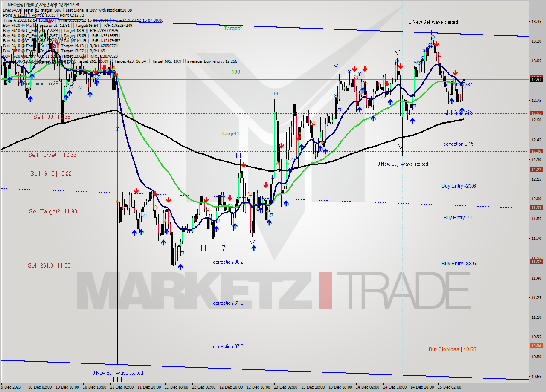Click the 'Sell Target1 | 12.36' label

(52, 155)
